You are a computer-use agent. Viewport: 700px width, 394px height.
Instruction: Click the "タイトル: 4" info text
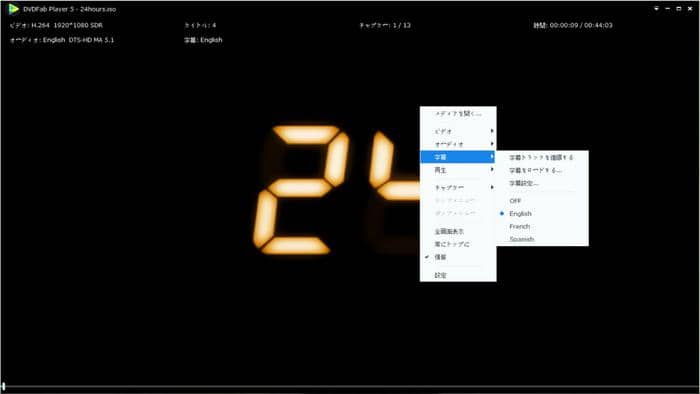pos(200,25)
